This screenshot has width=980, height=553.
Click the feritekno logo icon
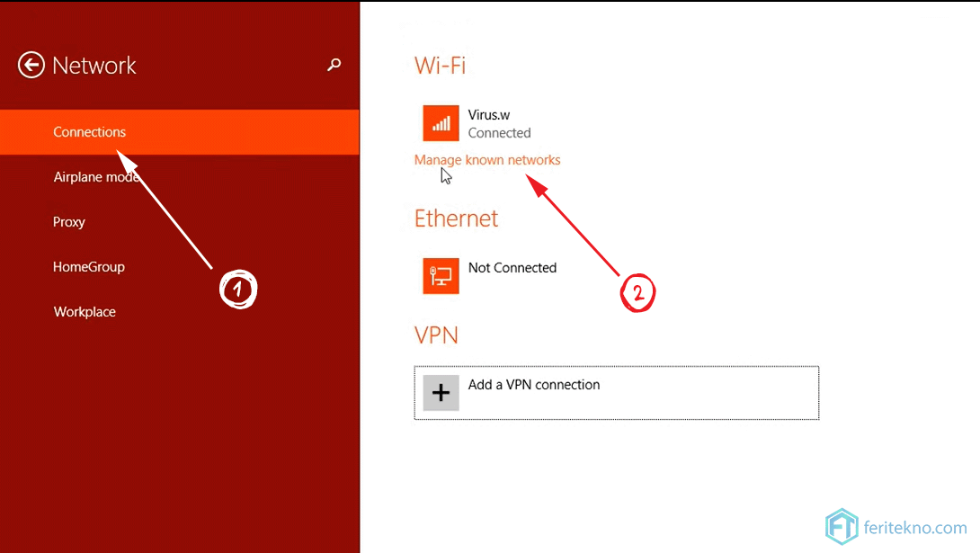click(842, 527)
